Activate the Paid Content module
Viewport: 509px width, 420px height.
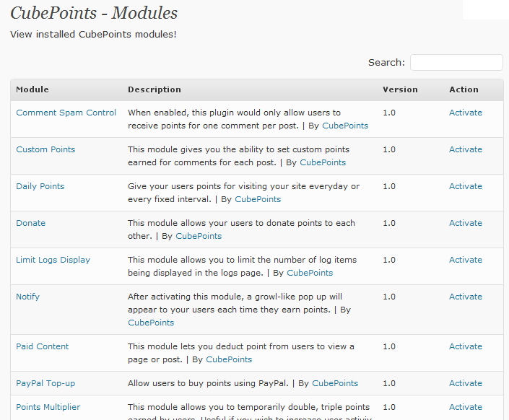click(466, 346)
